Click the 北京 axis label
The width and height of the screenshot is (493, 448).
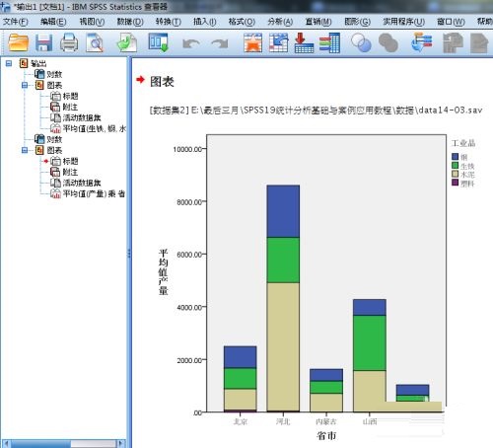(x=240, y=421)
